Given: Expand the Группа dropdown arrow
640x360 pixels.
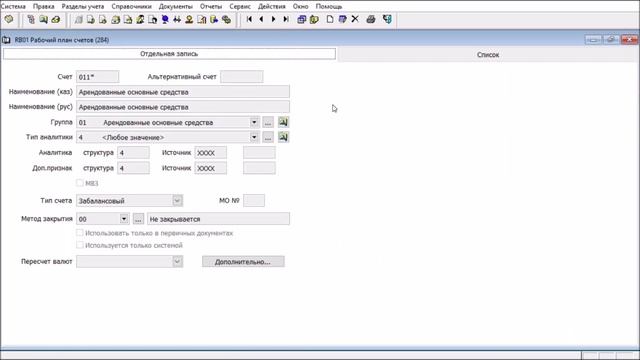Looking at the screenshot, I should [254, 122].
